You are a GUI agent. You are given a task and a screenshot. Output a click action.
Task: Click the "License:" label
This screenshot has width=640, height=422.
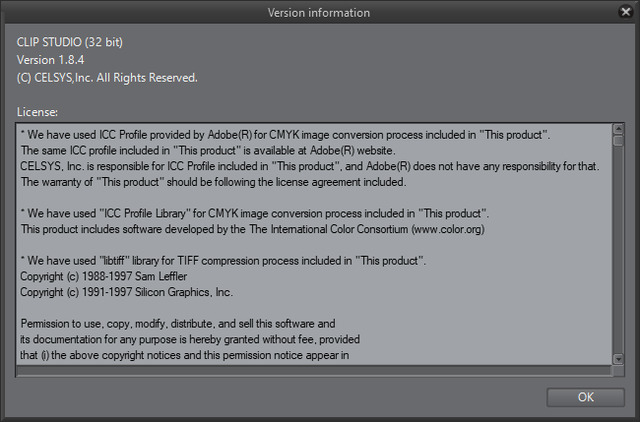pyautogui.click(x=38, y=111)
